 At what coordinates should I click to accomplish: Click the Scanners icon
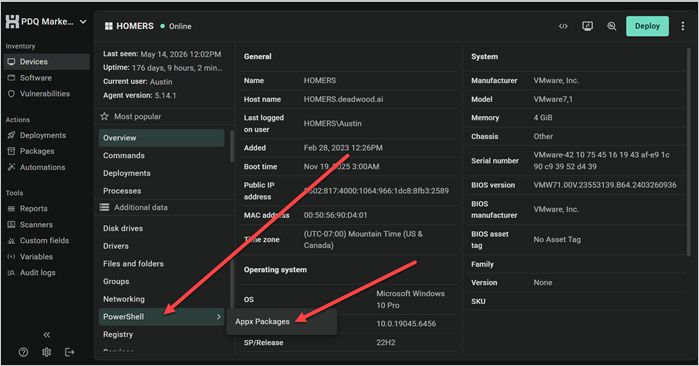[11, 225]
